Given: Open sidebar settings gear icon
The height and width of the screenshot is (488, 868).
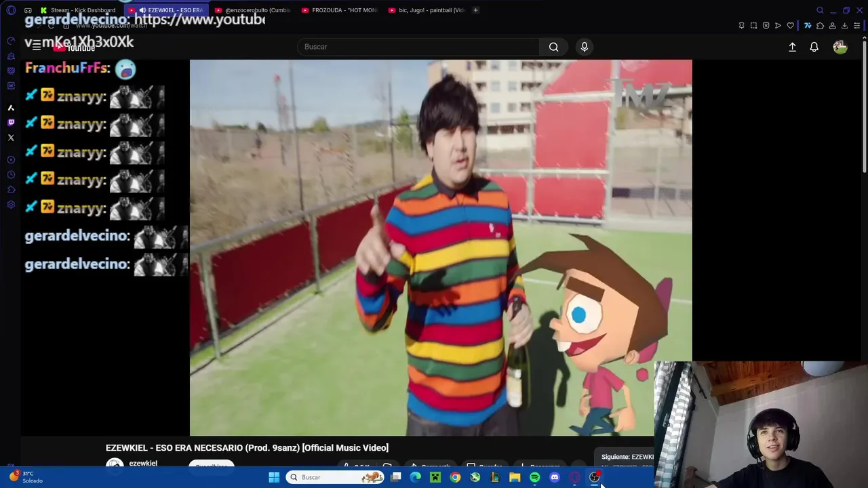Looking at the screenshot, I should point(11,205).
